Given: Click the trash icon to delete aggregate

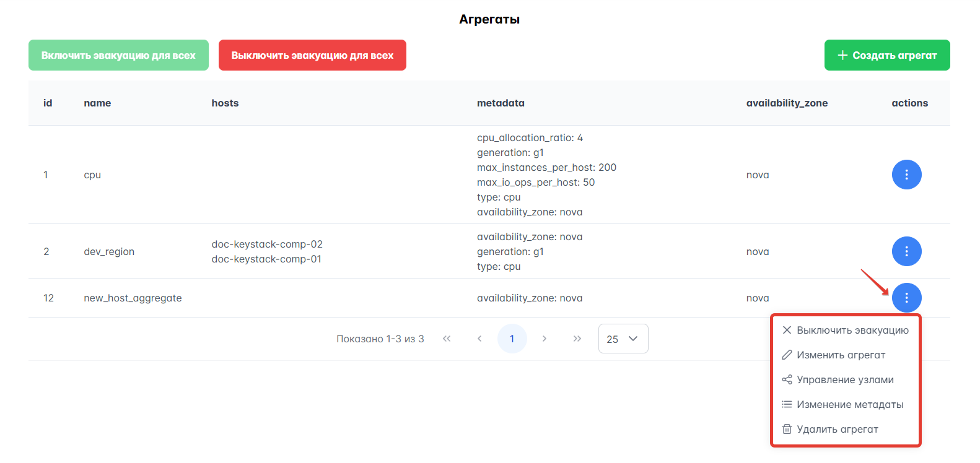Looking at the screenshot, I should click(x=787, y=429).
